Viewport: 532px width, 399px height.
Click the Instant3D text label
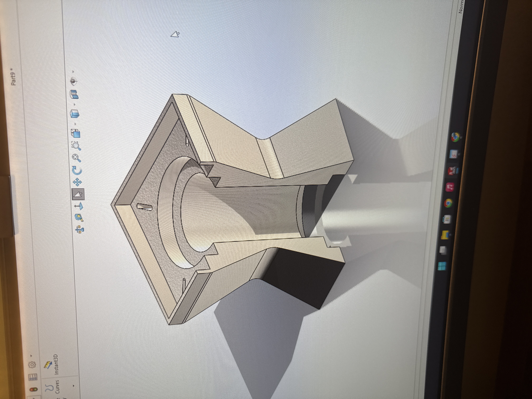[56, 364]
